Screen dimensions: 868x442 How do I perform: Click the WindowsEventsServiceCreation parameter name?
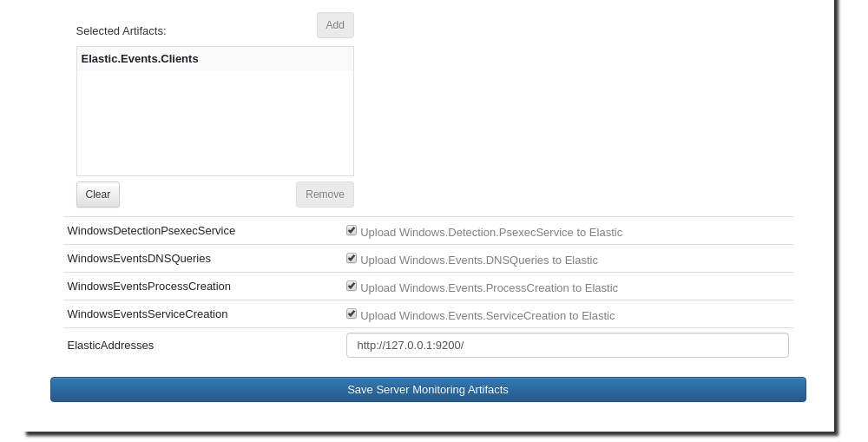click(148, 314)
